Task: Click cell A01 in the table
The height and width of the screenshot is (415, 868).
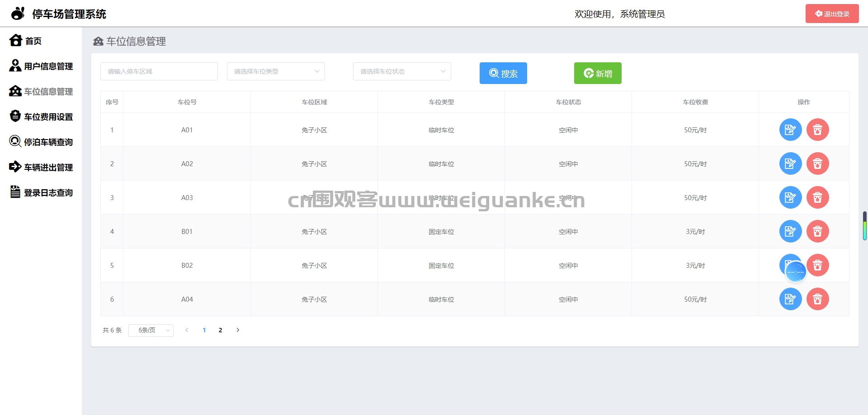Action: tap(187, 130)
